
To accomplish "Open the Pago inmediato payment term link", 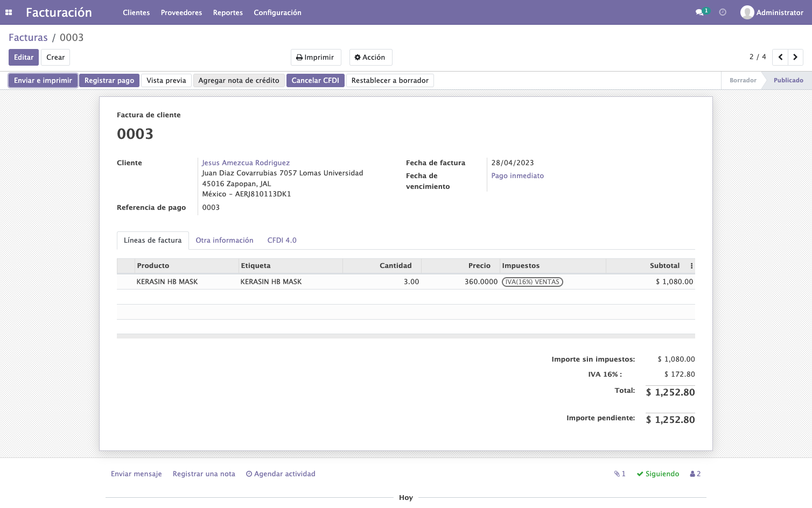I will 517,176.
